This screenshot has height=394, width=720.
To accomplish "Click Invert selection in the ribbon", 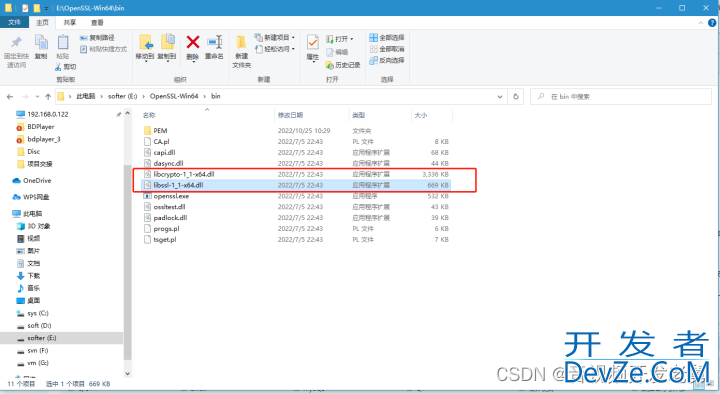I will (x=387, y=60).
